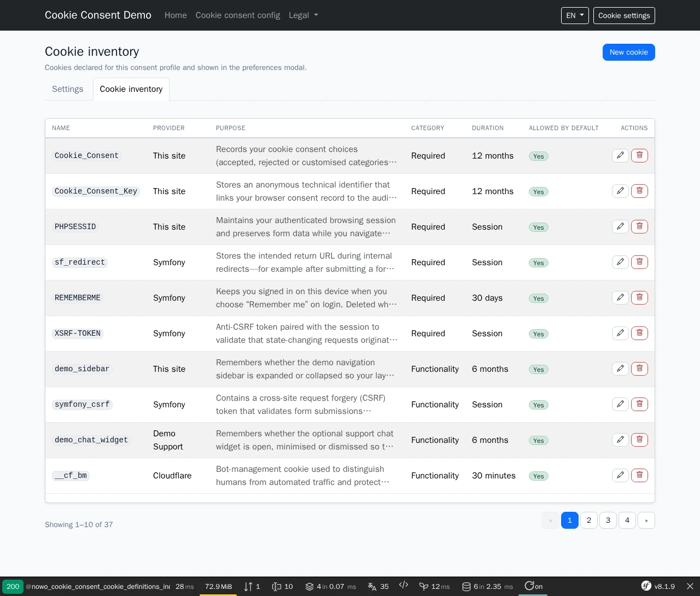Open the 200 status code toolbar item
Image resolution: width=700 pixels, height=596 pixels.
[13, 586]
